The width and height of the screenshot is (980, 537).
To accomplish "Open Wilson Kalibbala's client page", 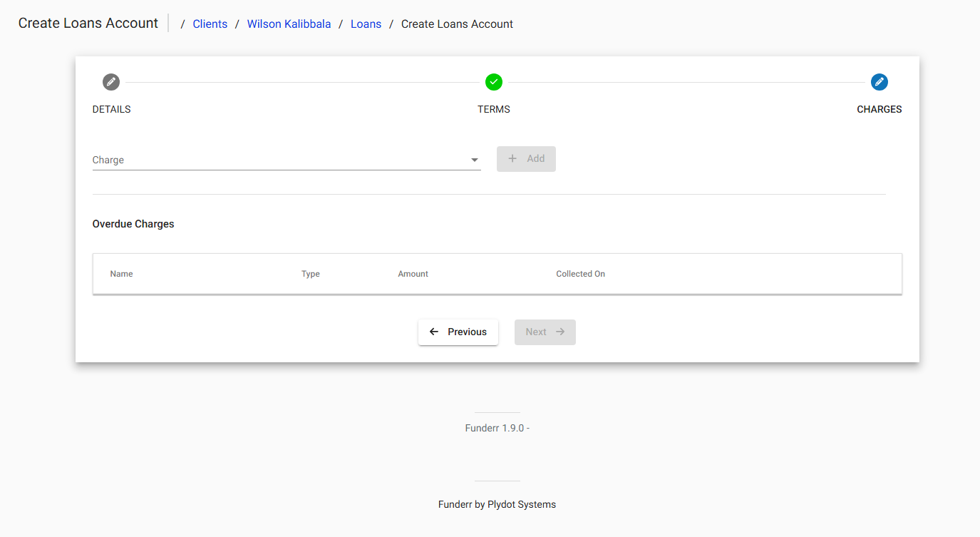I will point(289,24).
